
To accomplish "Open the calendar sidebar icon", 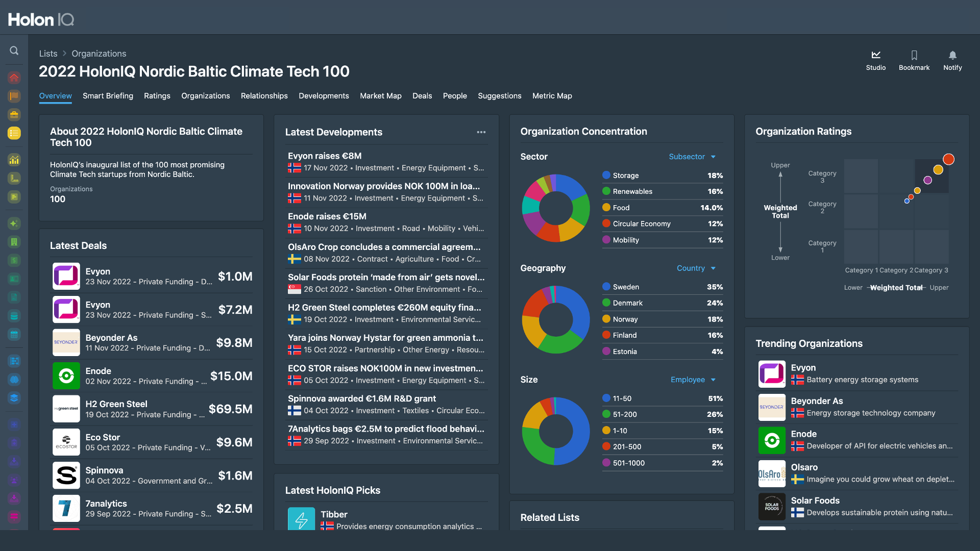I will 14,334.
